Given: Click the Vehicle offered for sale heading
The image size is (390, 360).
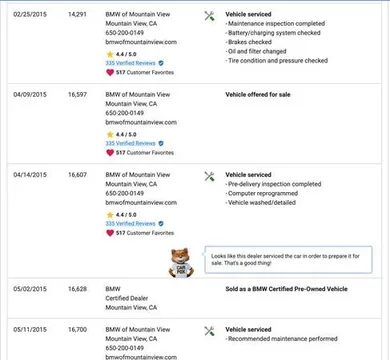Looking at the screenshot, I should coord(258,95).
